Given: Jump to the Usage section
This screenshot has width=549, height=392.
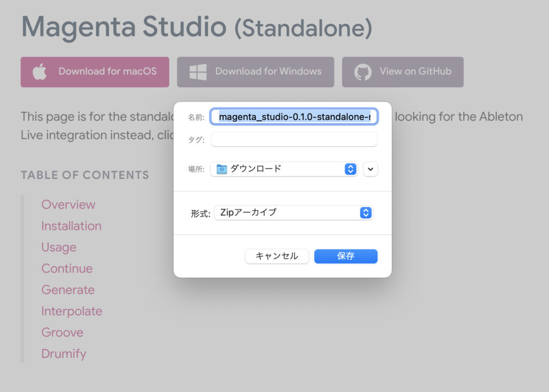Looking at the screenshot, I should [59, 247].
